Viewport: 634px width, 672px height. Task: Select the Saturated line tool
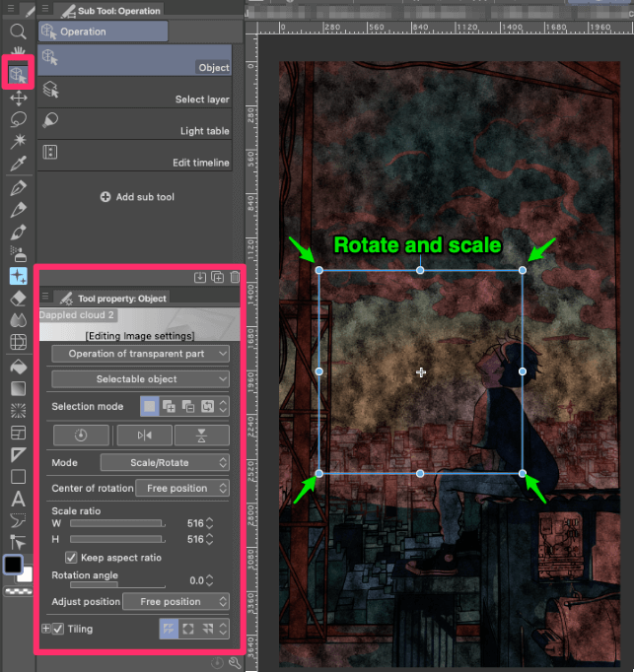19,411
